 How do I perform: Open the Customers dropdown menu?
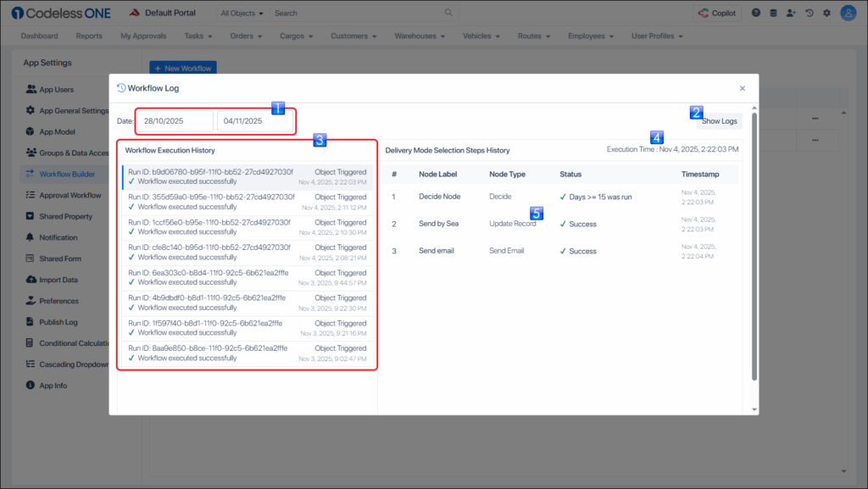(x=353, y=36)
